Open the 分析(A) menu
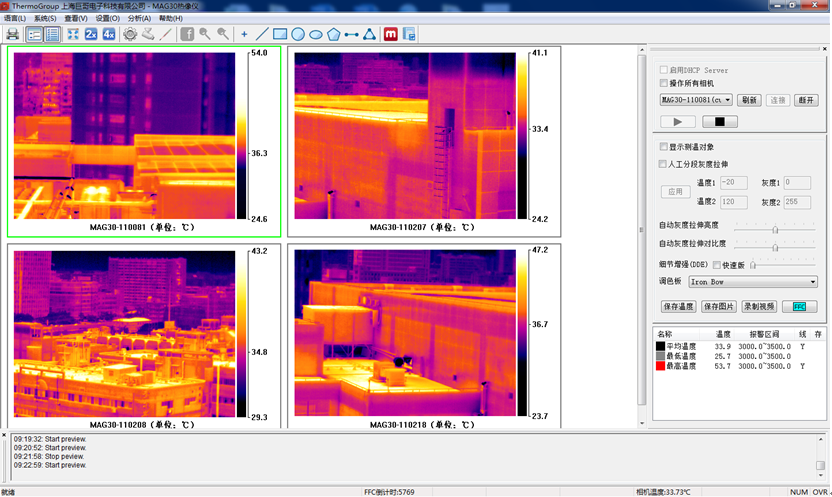This screenshot has width=832, height=497. pyautogui.click(x=139, y=18)
